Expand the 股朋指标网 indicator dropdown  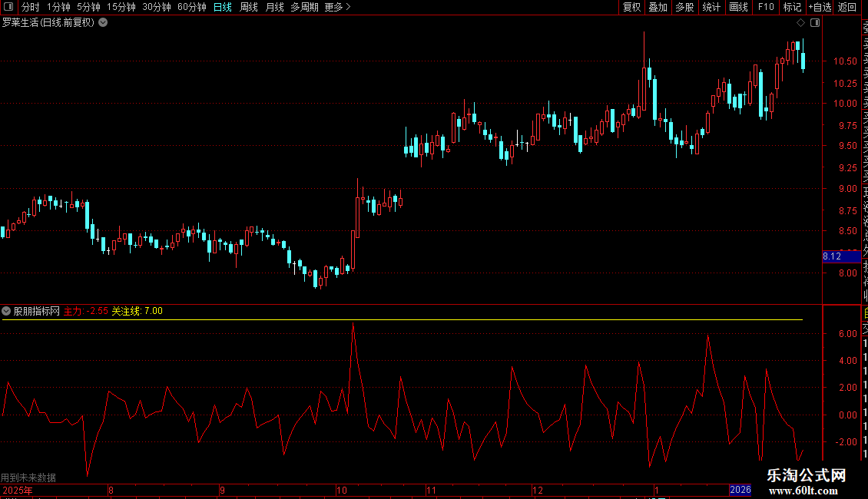pos(6,311)
